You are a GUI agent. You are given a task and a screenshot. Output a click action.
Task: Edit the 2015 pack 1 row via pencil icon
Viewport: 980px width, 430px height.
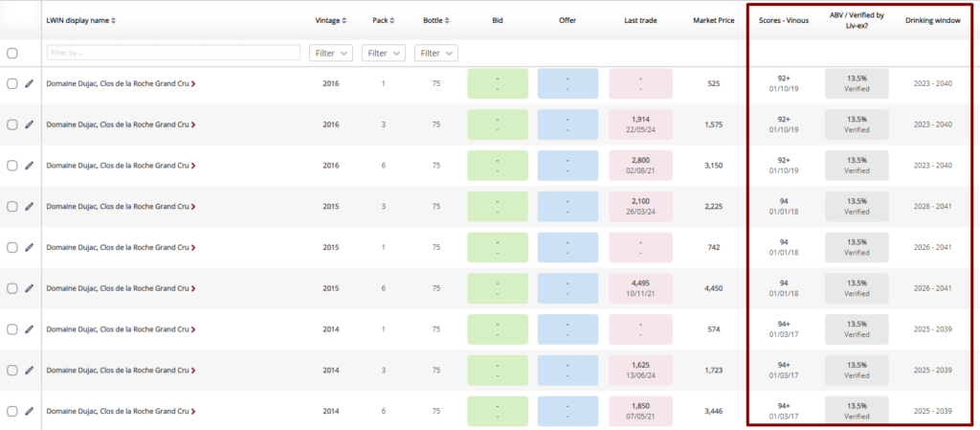tap(29, 247)
